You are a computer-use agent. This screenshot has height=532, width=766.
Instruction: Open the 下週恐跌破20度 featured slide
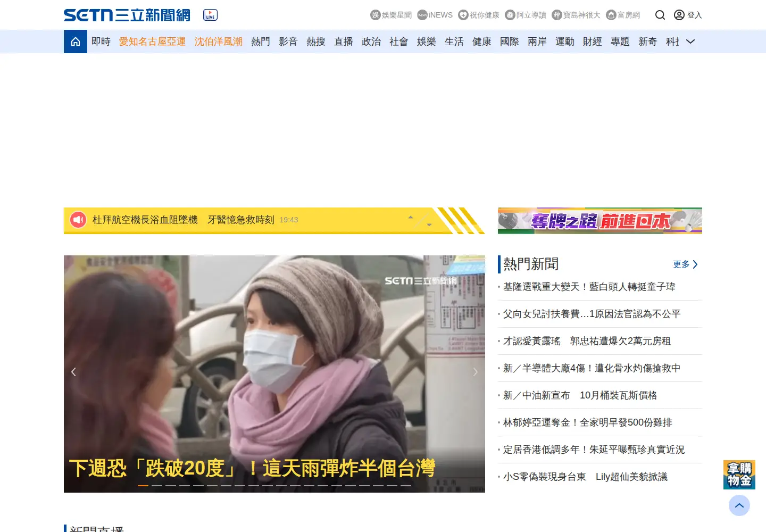[252, 468]
